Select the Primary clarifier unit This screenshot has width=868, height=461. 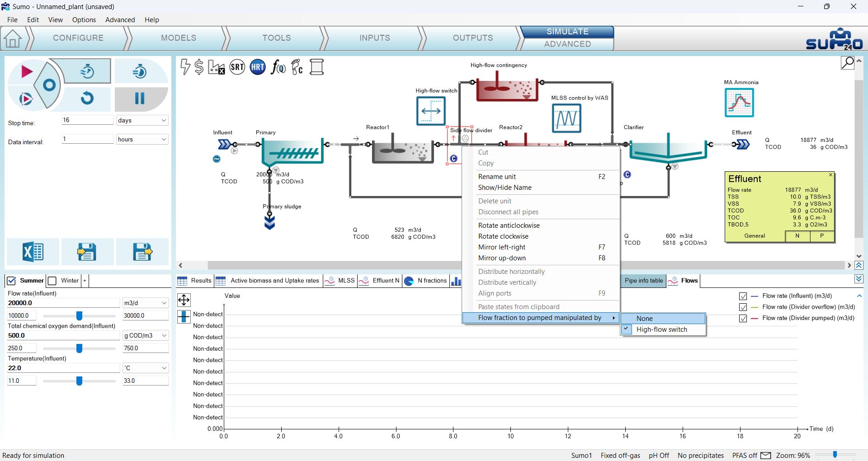pyautogui.click(x=292, y=152)
